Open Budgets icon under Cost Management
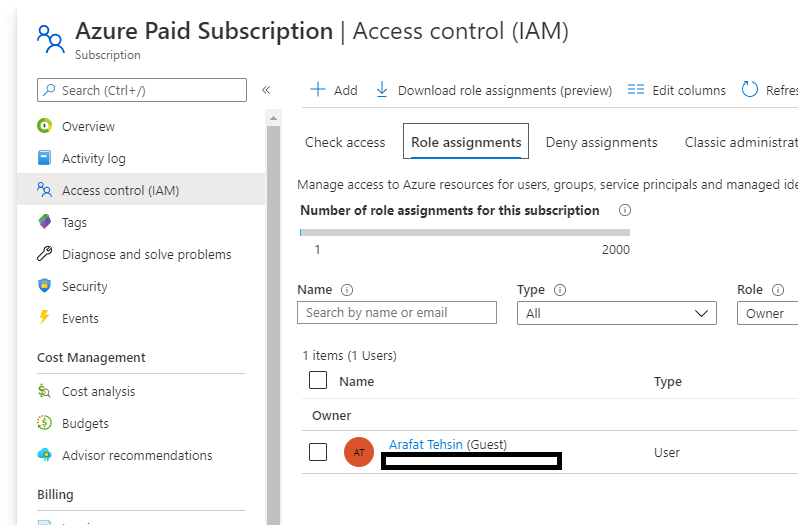This screenshot has width=810, height=525. pyautogui.click(x=44, y=423)
